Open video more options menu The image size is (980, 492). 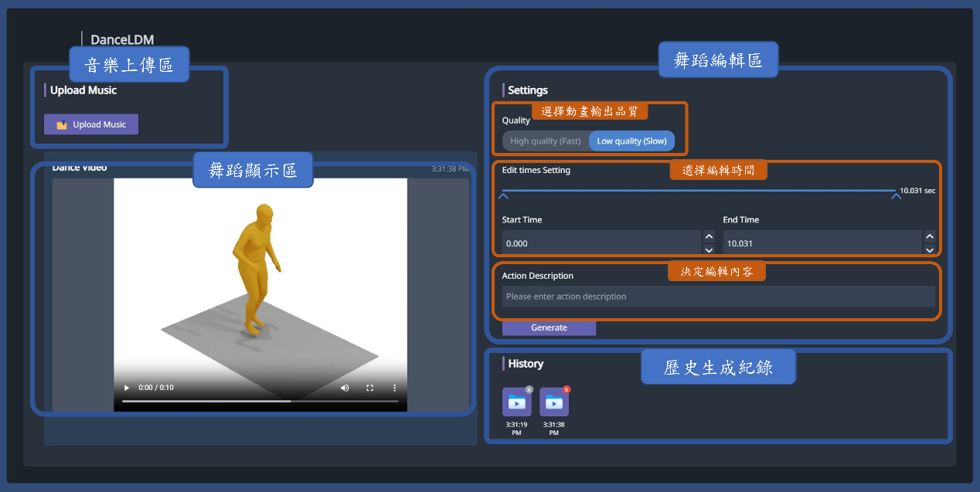[x=394, y=388]
